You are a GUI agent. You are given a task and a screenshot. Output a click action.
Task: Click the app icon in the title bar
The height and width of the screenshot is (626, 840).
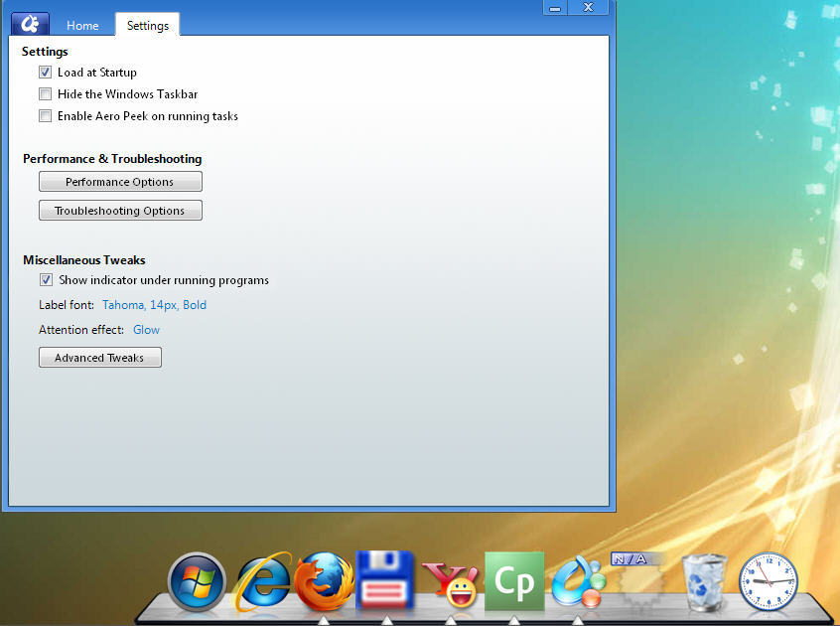(29, 22)
